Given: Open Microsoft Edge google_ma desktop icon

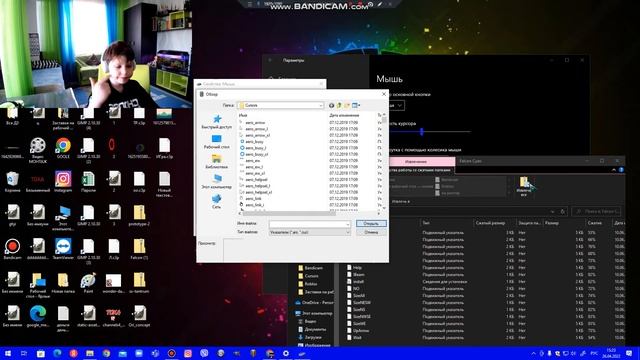Looking at the screenshot, I should click(38, 316).
